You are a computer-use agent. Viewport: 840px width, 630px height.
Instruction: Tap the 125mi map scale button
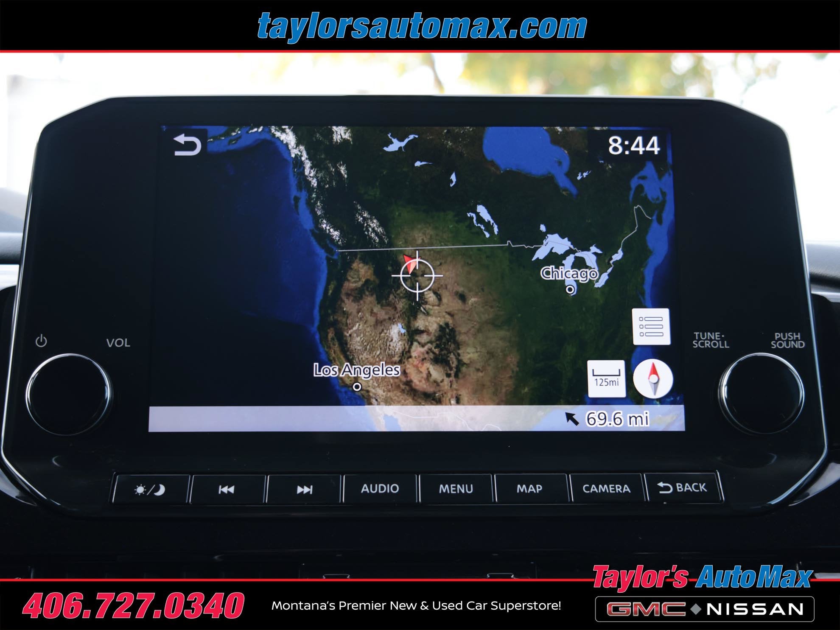[606, 378]
